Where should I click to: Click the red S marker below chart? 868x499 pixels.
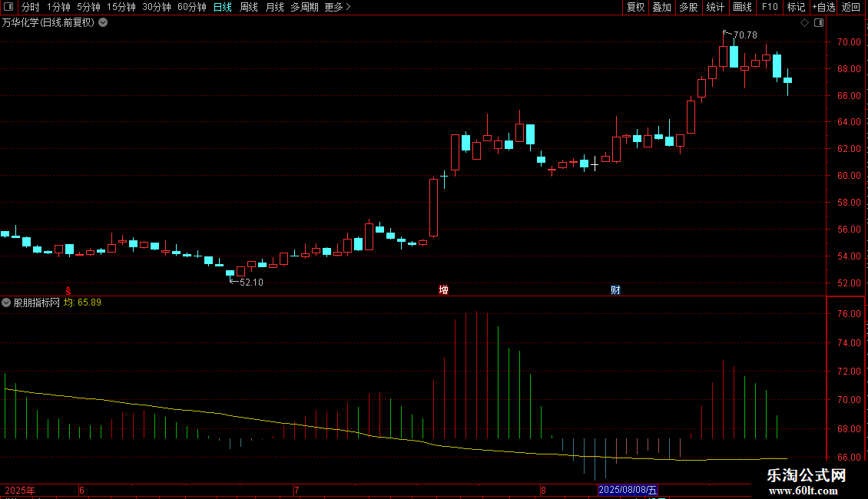(x=68, y=290)
